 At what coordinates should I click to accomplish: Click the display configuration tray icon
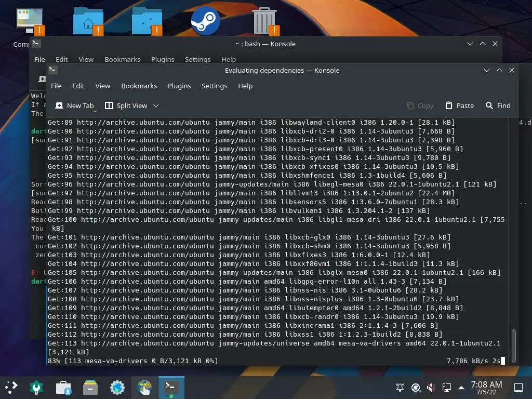point(446,387)
